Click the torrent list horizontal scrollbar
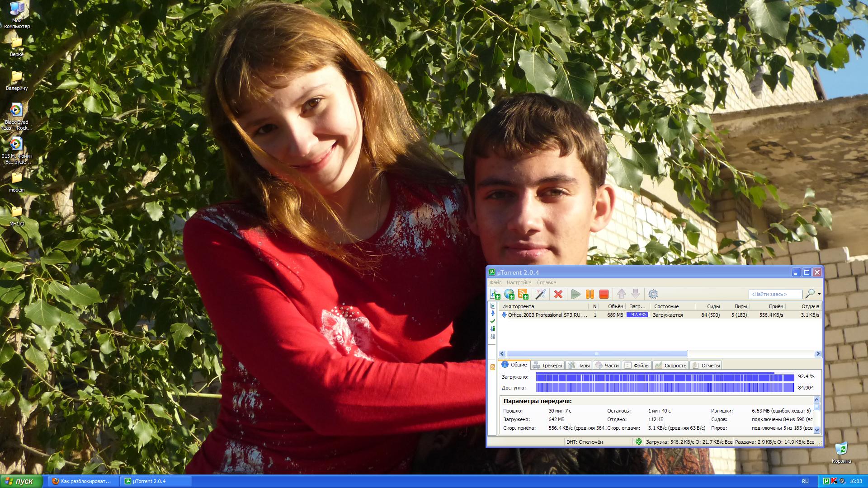868x488 pixels. click(x=597, y=354)
